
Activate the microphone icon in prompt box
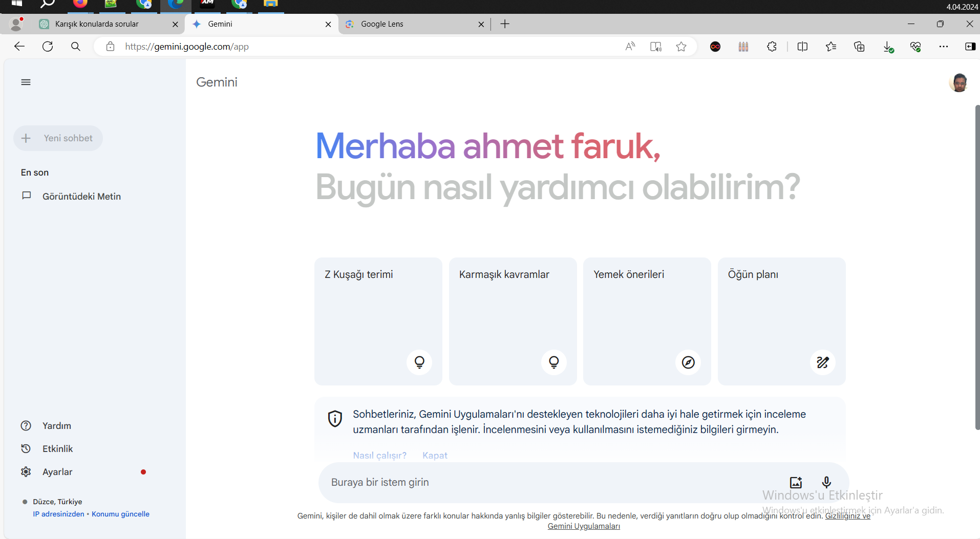click(x=826, y=482)
